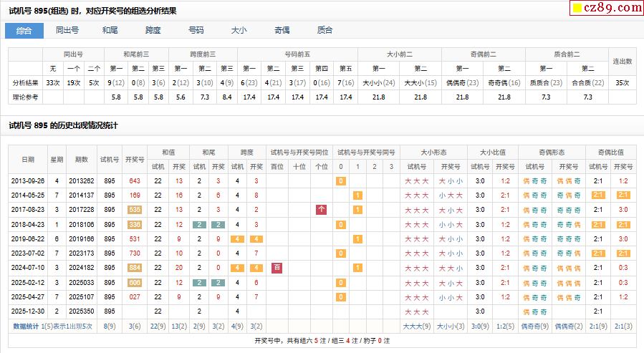644x353 pixels.
Task: Click the 2025-12-30 date cell
Action: click(27, 311)
